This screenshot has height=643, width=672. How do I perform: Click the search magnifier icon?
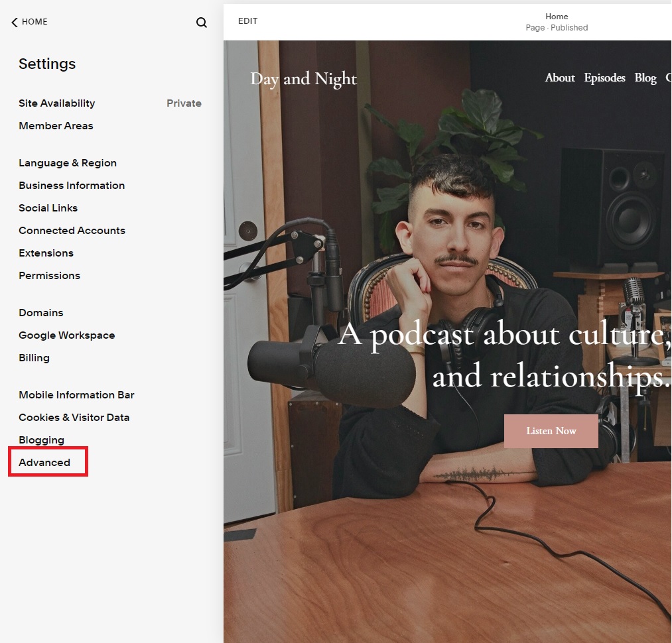tap(202, 23)
